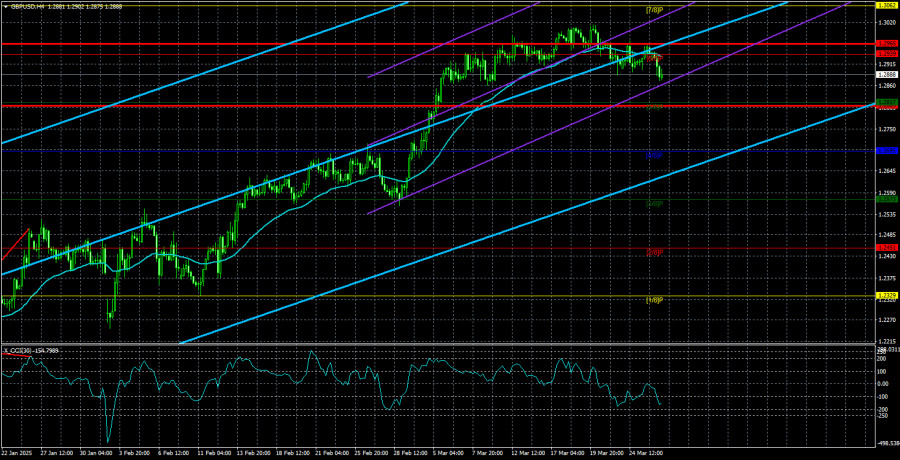The image size is (900, 460).
Task: Select the yellow 1.2329 level label
Action: 885,295
